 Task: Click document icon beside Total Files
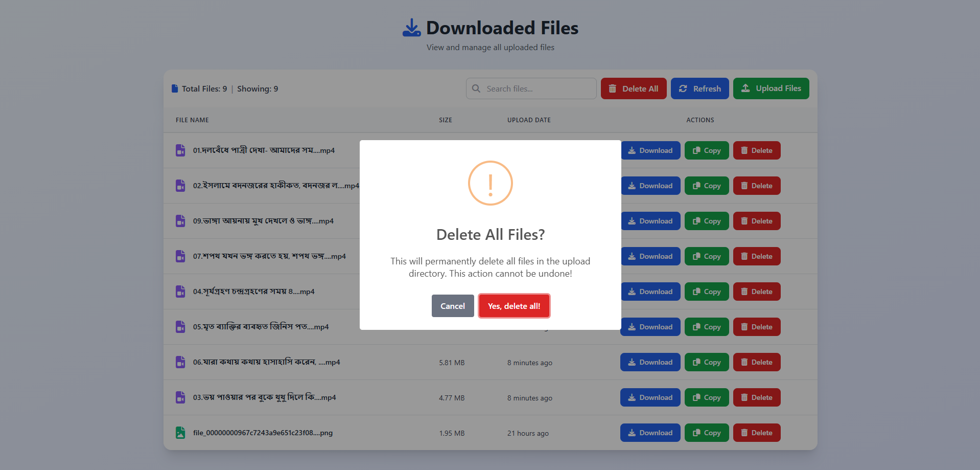175,88
